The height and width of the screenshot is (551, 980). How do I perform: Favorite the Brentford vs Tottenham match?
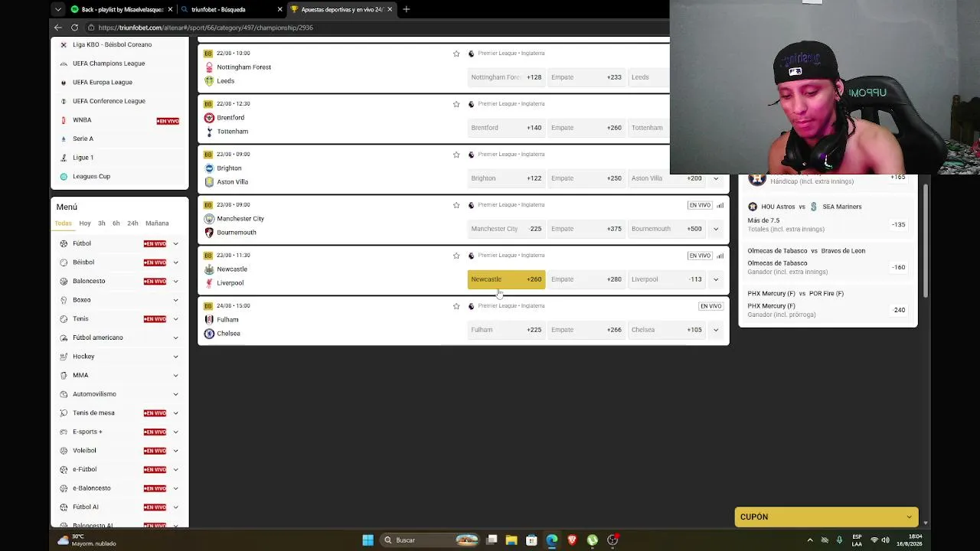click(456, 104)
